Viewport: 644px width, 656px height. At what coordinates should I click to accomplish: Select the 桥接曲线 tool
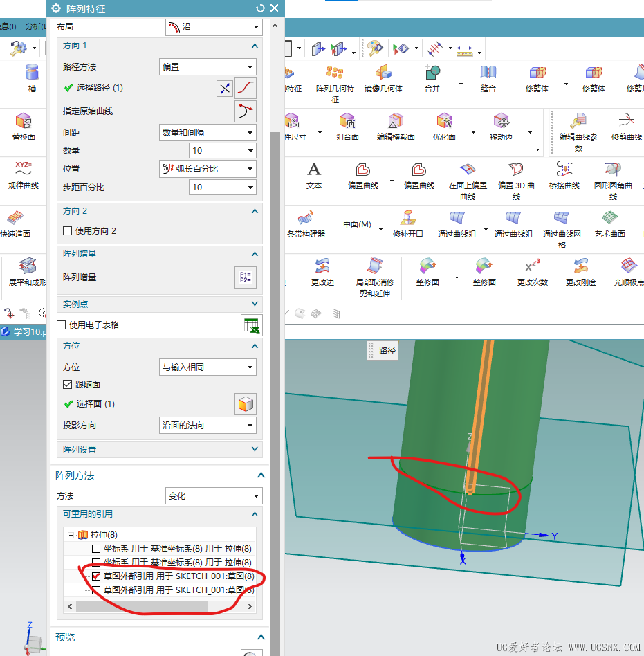click(564, 170)
